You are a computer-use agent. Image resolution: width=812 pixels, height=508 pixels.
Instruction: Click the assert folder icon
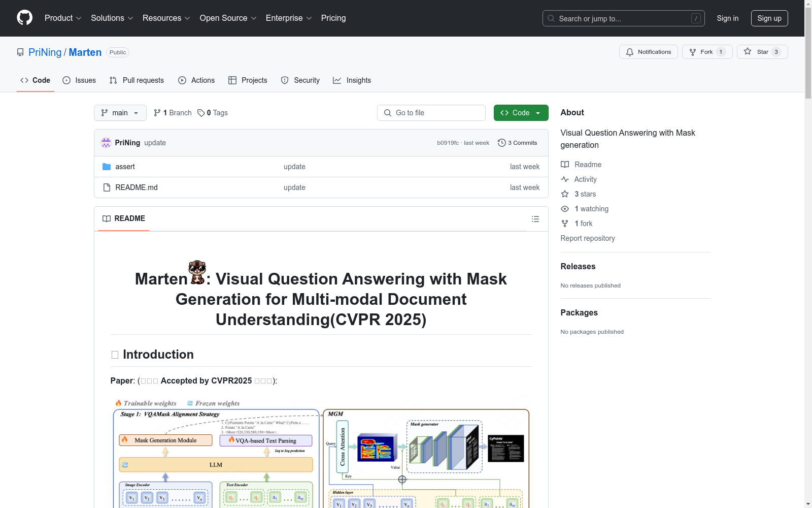pyautogui.click(x=107, y=167)
